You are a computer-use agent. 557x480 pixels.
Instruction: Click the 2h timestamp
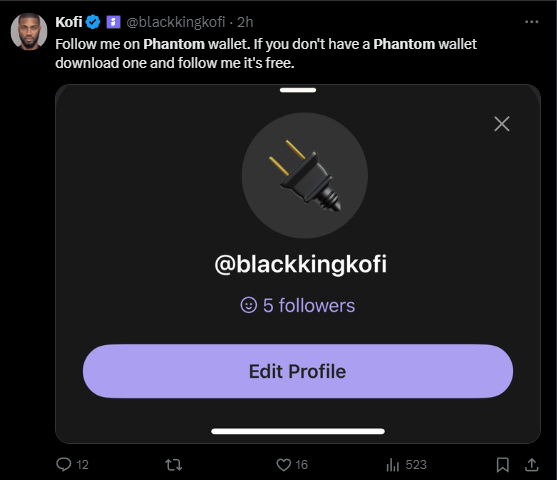click(245, 22)
